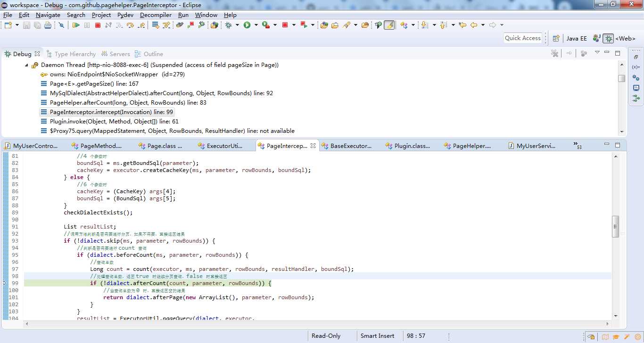Open the Back history dropdown arrow
Screen dimensions: 644x343
(483, 25)
